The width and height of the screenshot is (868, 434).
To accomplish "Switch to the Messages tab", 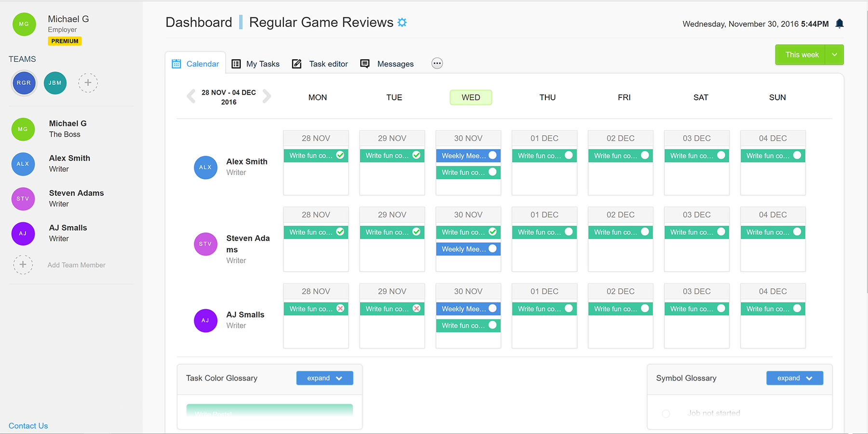I will point(387,64).
